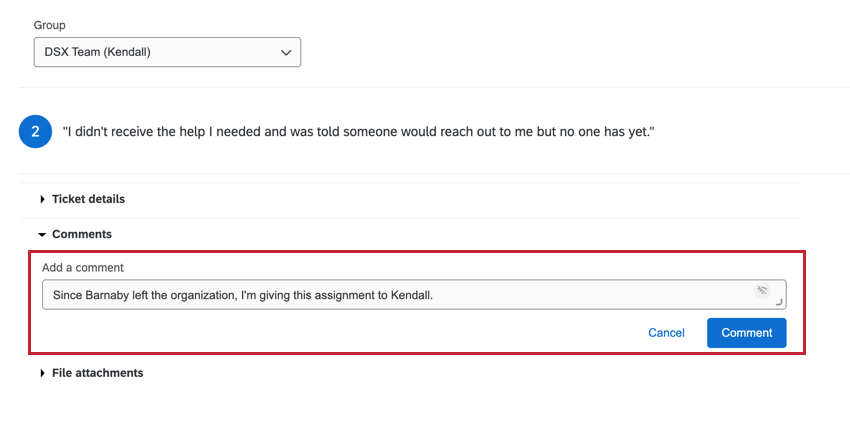850x425 pixels.
Task: Open the DSX Team (Kendall) group dropdown
Action: tap(167, 52)
